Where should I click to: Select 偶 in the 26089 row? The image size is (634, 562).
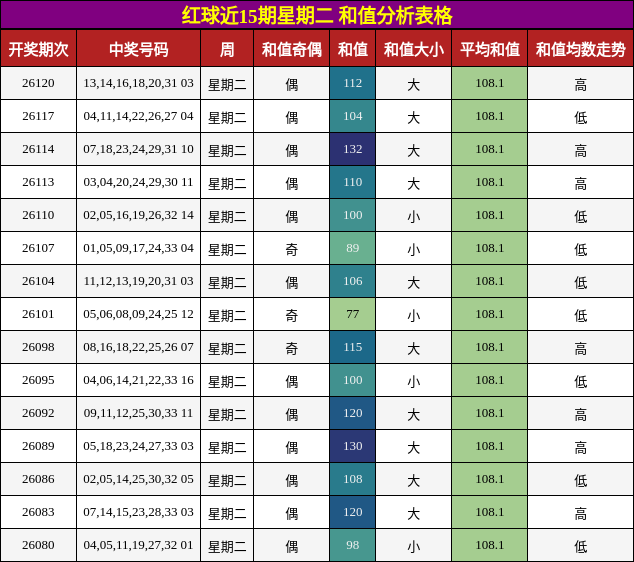292,448
